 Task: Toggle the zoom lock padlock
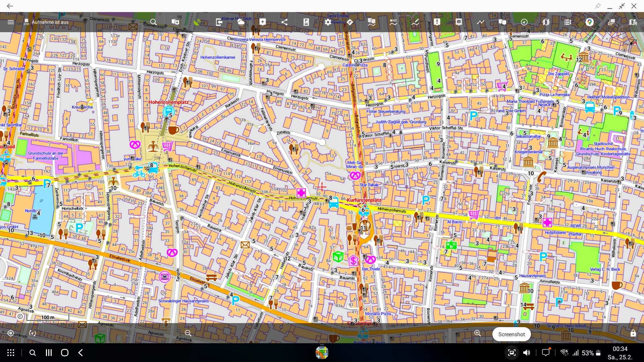pyautogui.click(x=633, y=333)
